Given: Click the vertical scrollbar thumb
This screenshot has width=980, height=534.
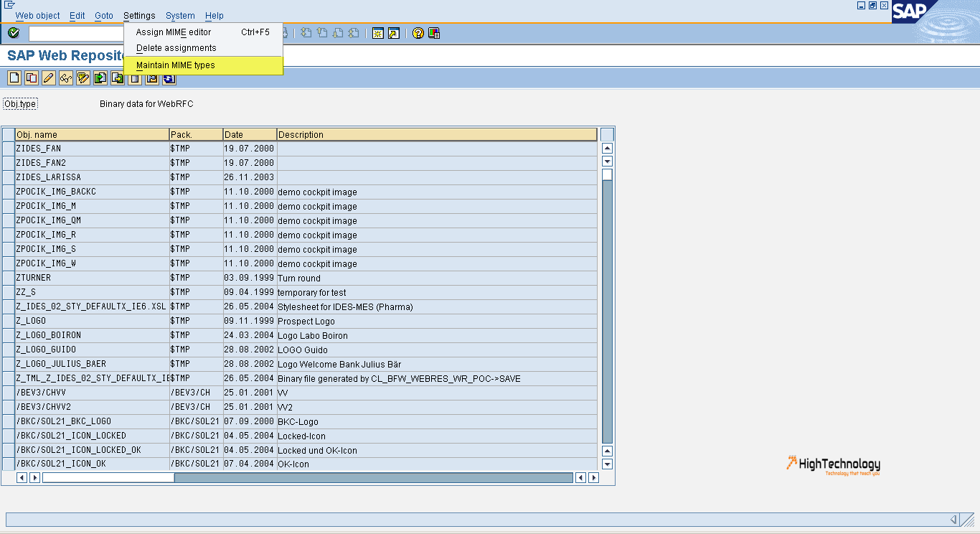Looking at the screenshot, I should 607,174.
